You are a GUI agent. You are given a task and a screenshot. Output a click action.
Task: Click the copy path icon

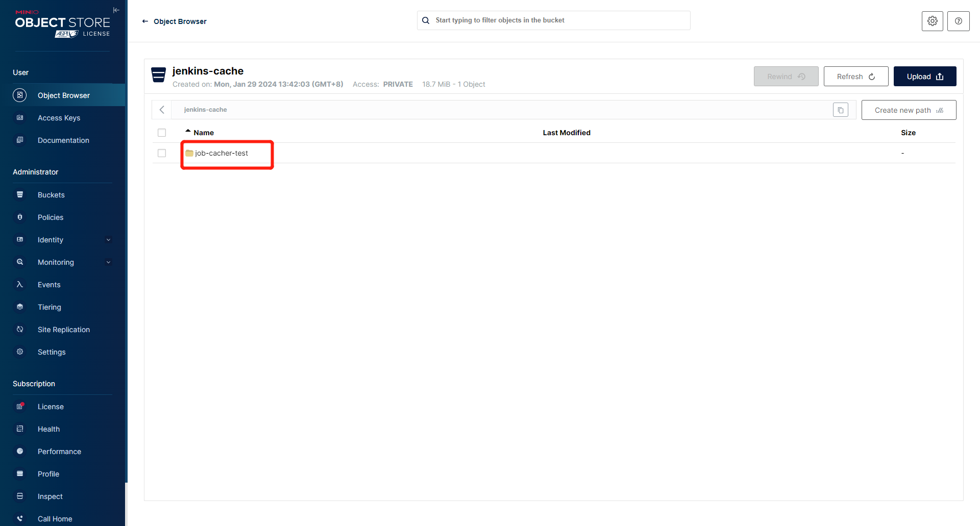(x=840, y=110)
